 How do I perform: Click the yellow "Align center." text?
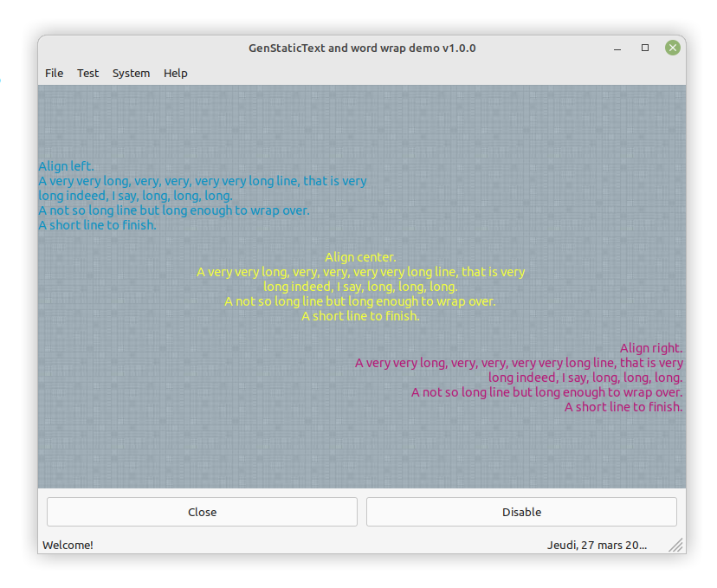pos(360,257)
